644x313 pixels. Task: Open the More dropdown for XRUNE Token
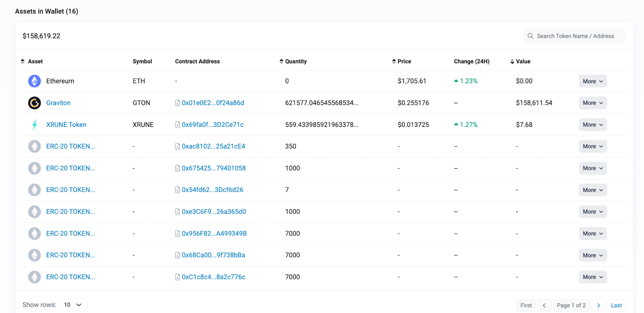(593, 125)
